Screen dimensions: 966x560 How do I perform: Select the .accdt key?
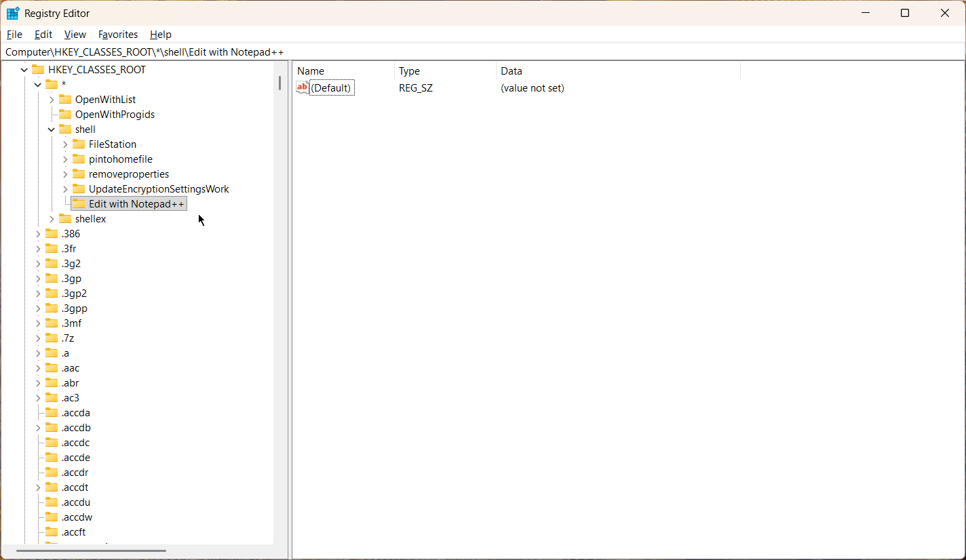(x=75, y=487)
